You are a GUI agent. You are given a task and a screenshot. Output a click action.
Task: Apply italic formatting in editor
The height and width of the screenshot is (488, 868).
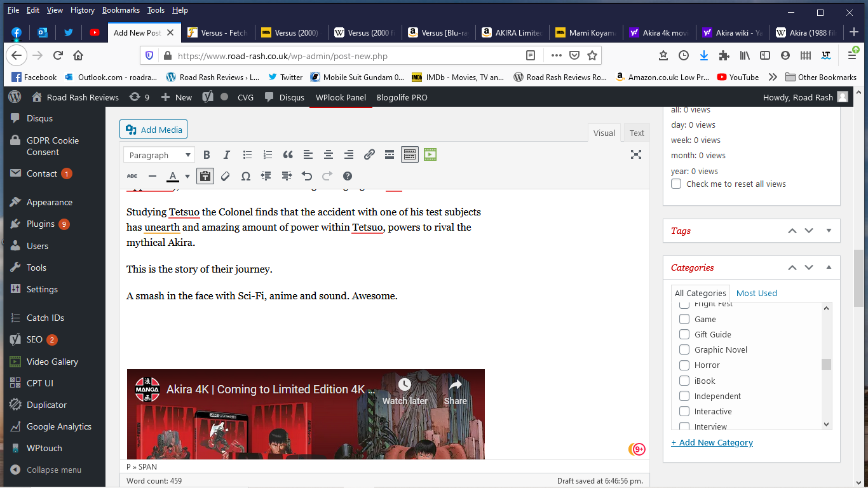click(227, 155)
